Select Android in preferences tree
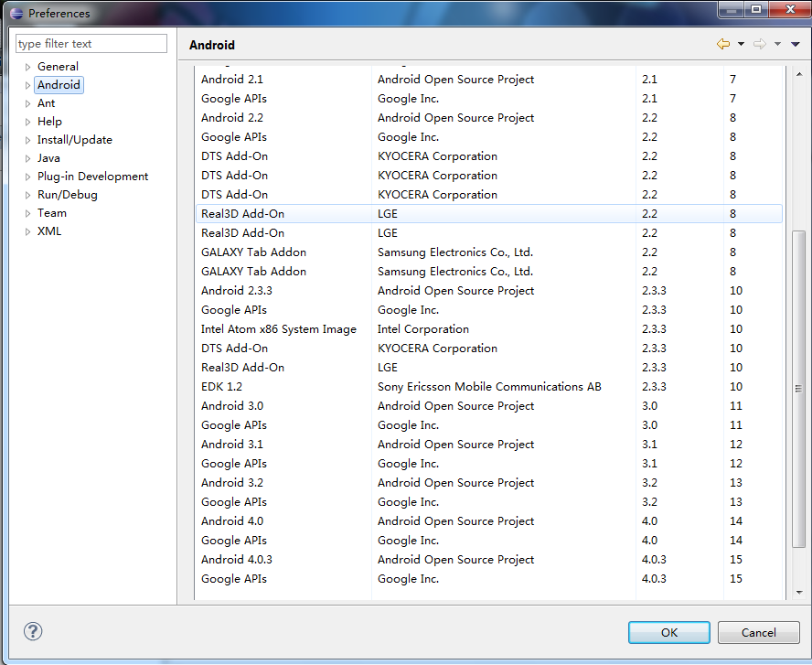This screenshot has height=665, width=812. [59, 85]
